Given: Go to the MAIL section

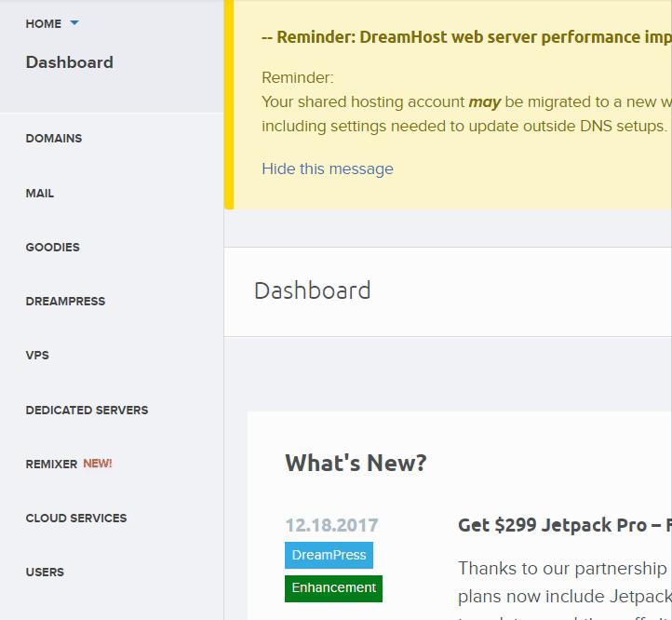Looking at the screenshot, I should (x=40, y=194).
